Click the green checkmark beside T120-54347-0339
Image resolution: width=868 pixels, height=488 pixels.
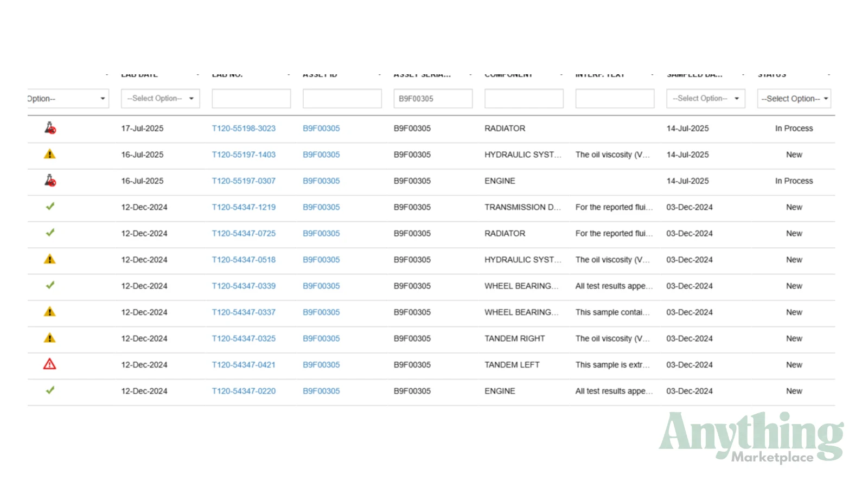[x=50, y=285]
